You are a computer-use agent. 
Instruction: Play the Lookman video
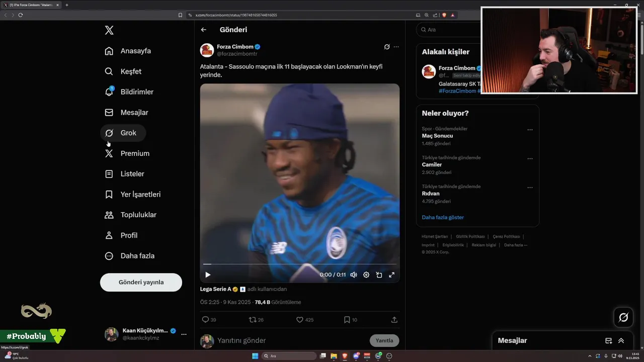208,275
